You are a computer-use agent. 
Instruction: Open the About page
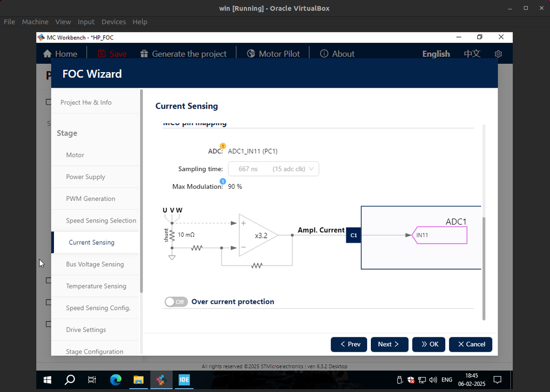tap(337, 53)
